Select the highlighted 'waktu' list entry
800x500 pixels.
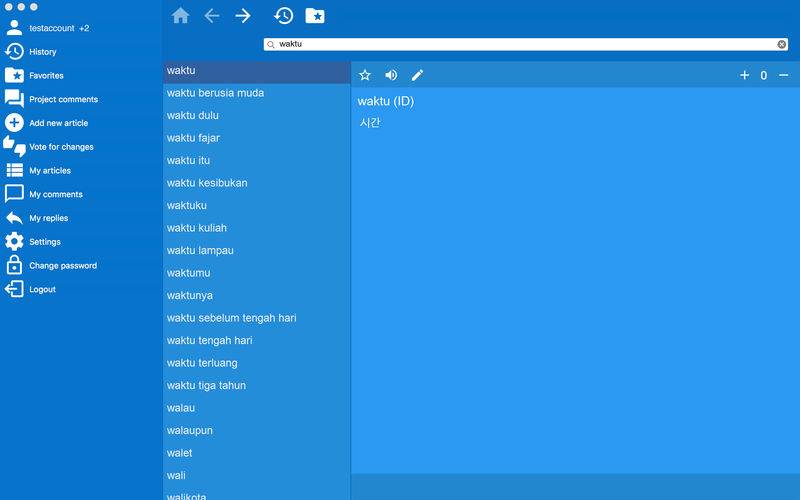257,70
